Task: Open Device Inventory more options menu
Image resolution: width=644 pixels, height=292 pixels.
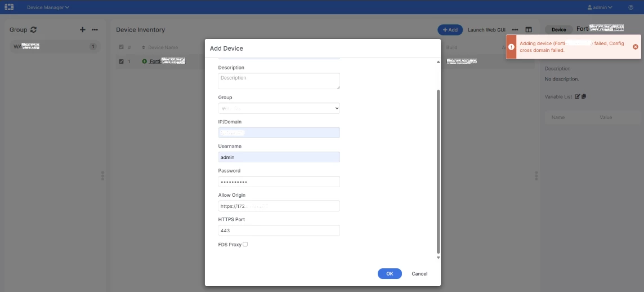Action: pos(515,30)
